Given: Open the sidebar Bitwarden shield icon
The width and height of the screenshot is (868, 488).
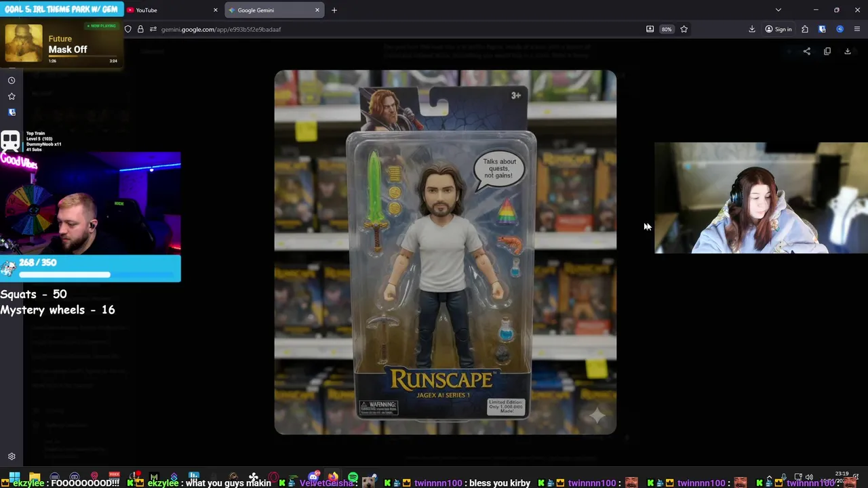Looking at the screenshot, I should pos(12,113).
